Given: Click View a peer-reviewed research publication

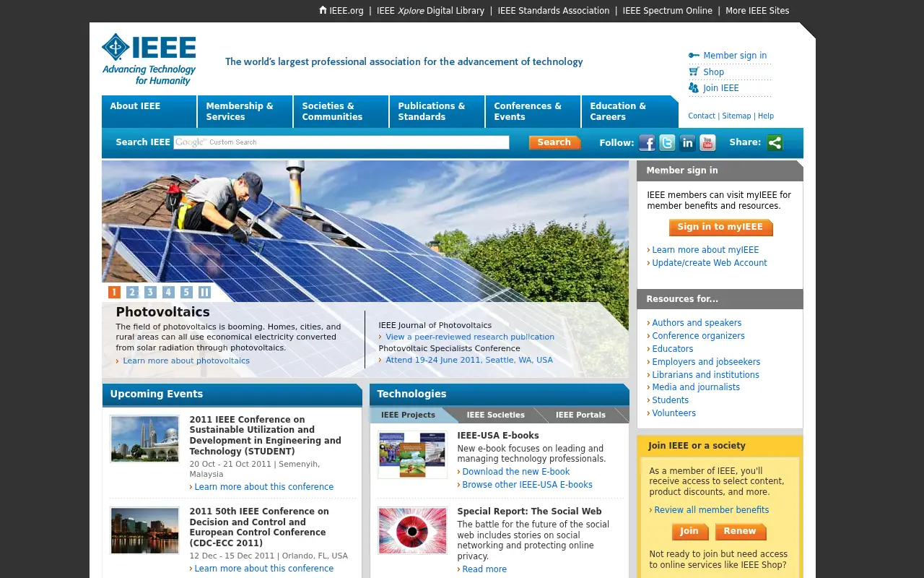Looking at the screenshot, I should (x=470, y=337).
